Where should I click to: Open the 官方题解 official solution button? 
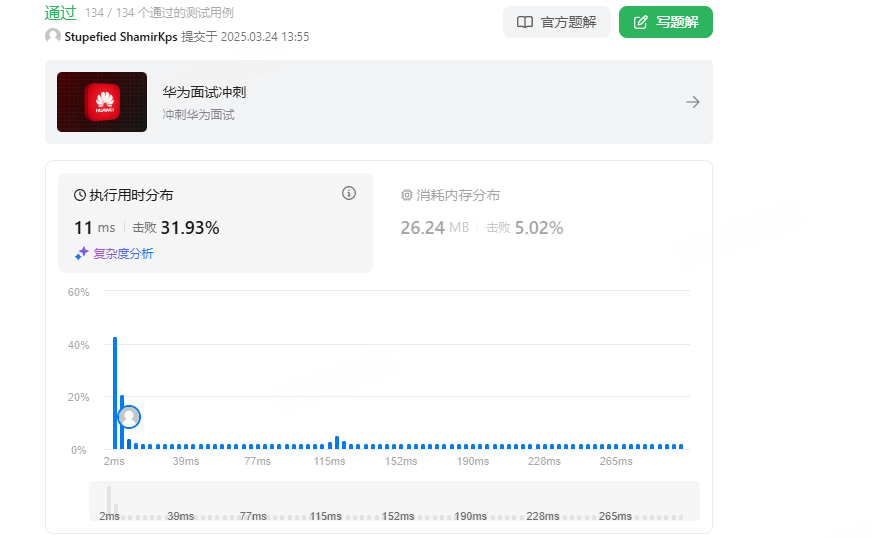click(x=556, y=22)
